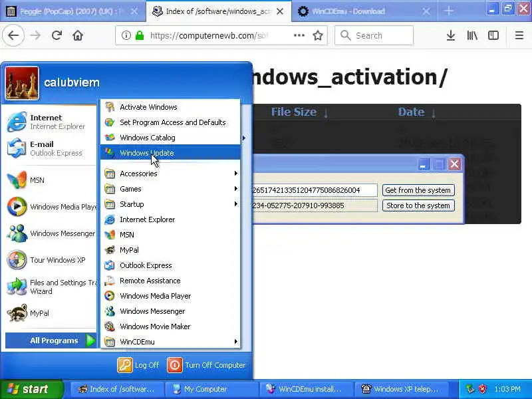Expand the Accessories submenu arrow
This screenshot has width=532, height=399.
coord(236,174)
